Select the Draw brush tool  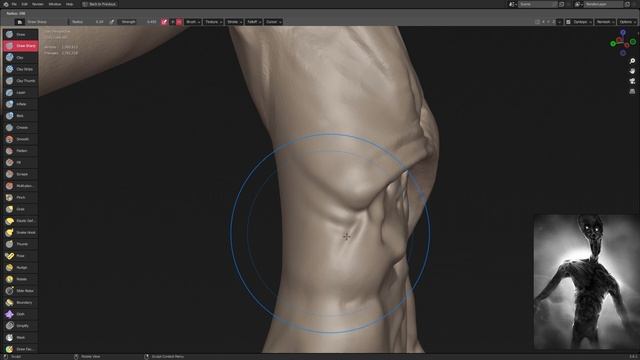20,34
